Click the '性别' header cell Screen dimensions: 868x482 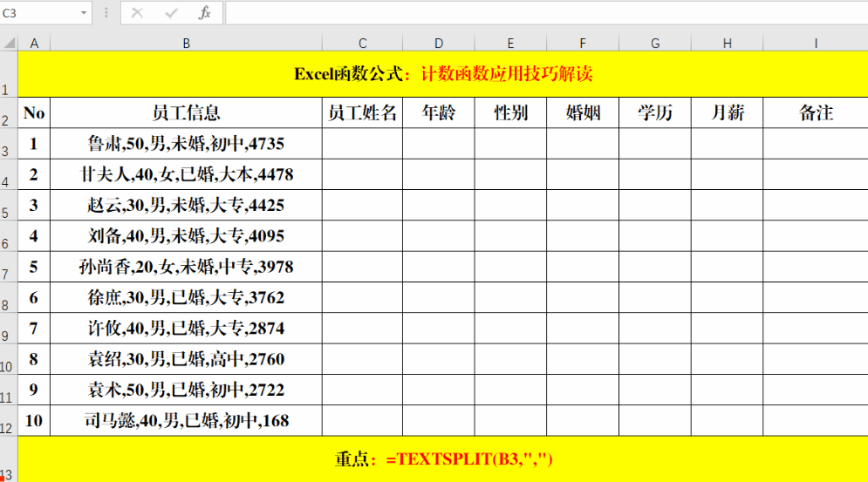(510, 113)
